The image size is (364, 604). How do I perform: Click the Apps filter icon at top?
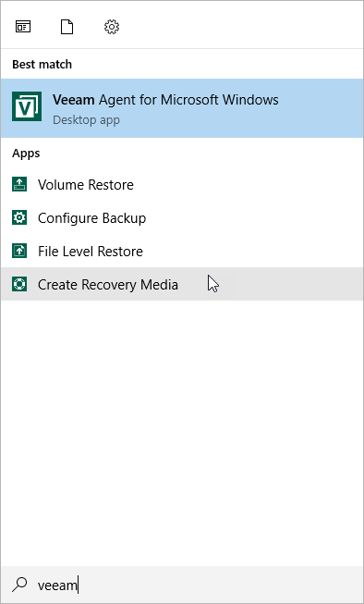(23, 27)
